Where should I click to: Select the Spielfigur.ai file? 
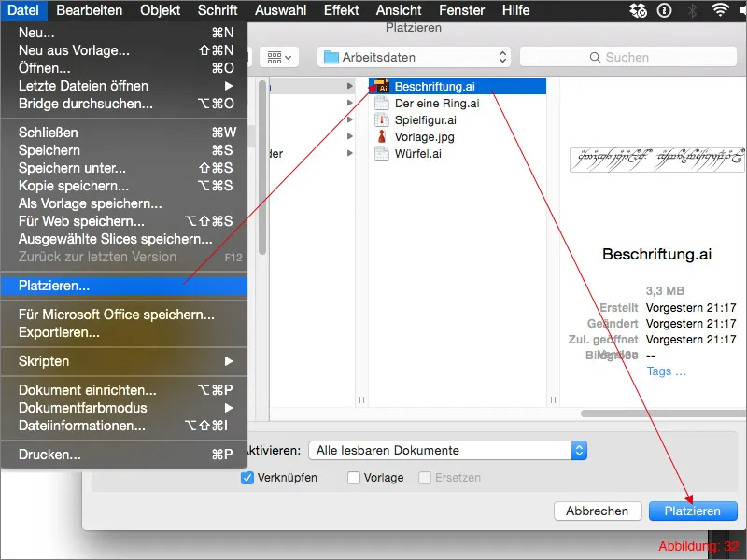click(458, 120)
